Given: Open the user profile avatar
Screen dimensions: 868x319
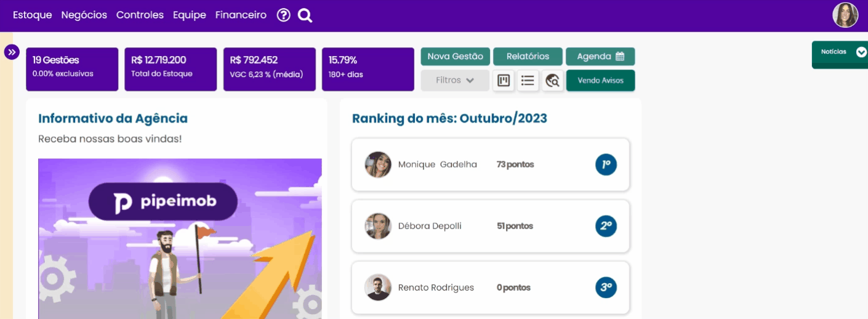Looking at the screenshot, I should (845, 15).
